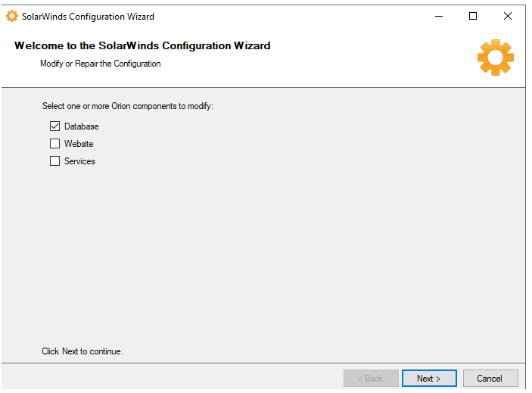Check the Website checkbox

click(54, 144)
